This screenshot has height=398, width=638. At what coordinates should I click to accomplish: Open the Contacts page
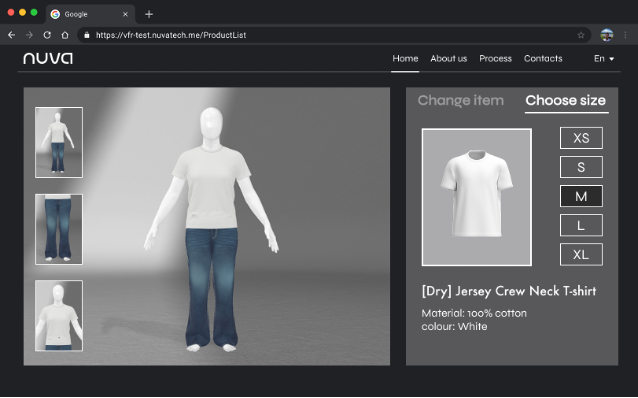[543, 59]
